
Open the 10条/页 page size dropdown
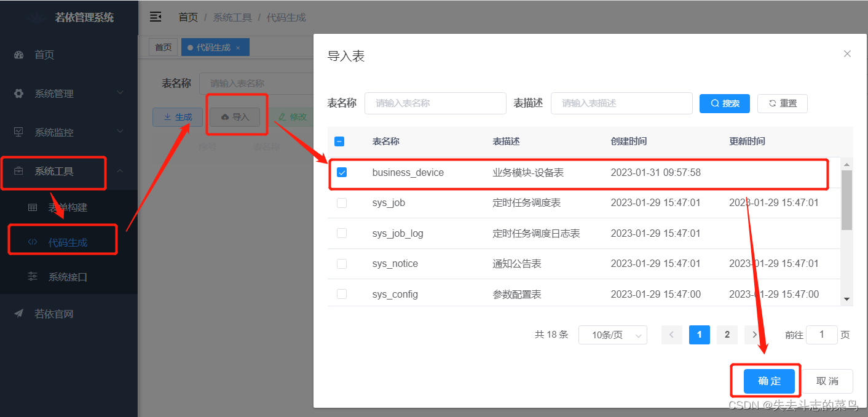coord(613,335)
